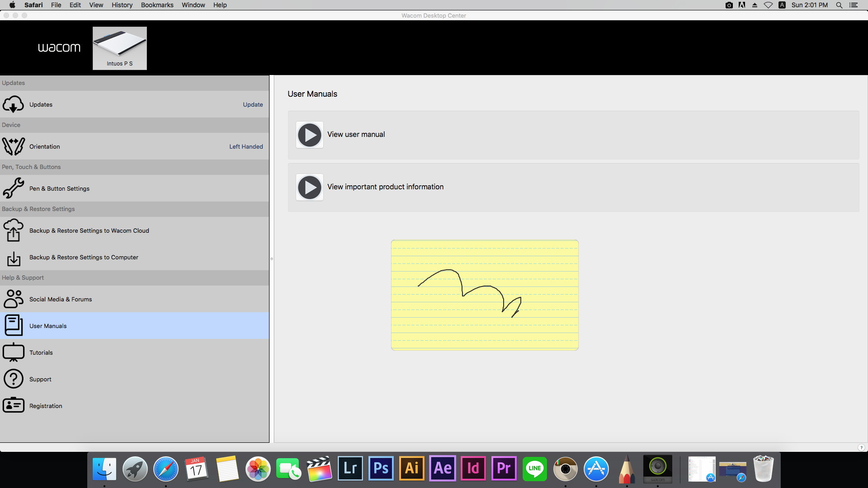Open Backup & Restore Settings to Wacom Cloud
The height and width of the screenshot is (488, 868).
134,230
